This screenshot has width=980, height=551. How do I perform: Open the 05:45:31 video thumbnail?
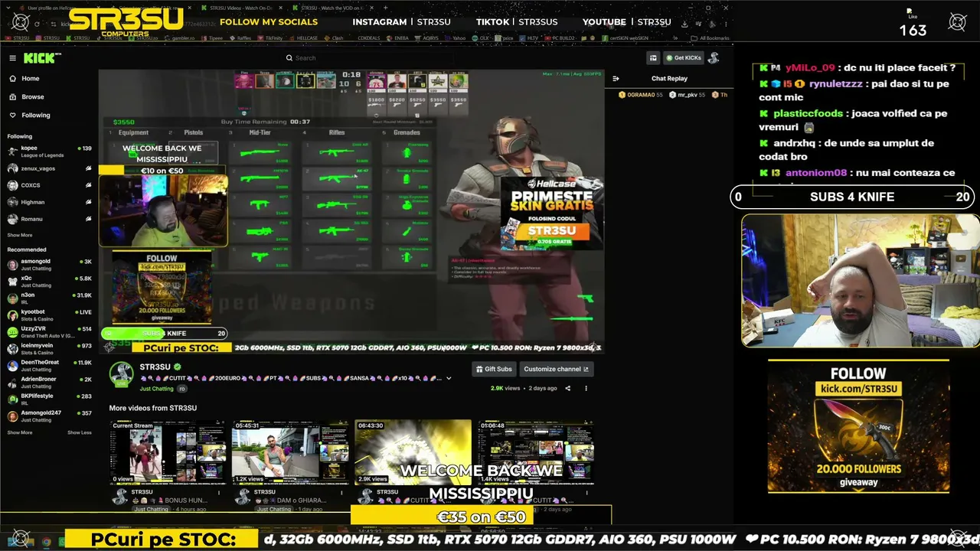click(290, 452)
